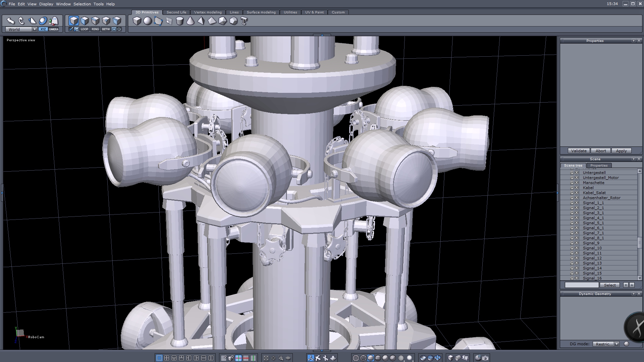
Task: Create a cone primitive
Action: click(190, 21)
